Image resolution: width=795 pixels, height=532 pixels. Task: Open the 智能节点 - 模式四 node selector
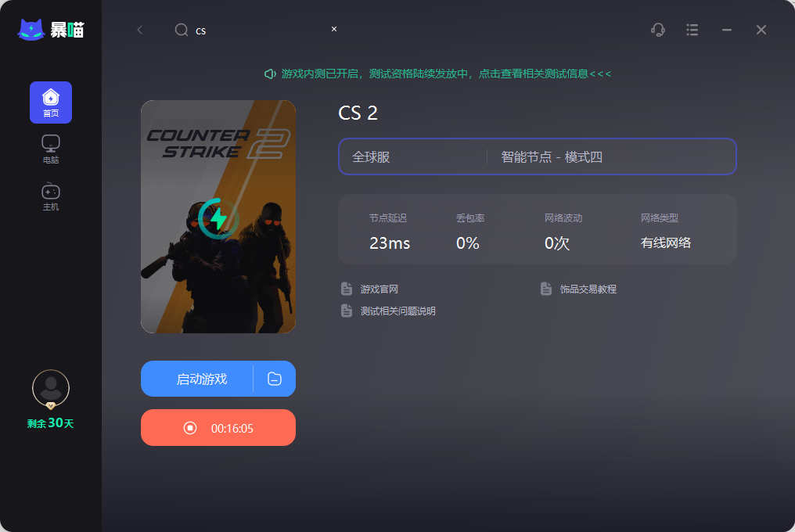pyautogui.click(x=611, y=156)
